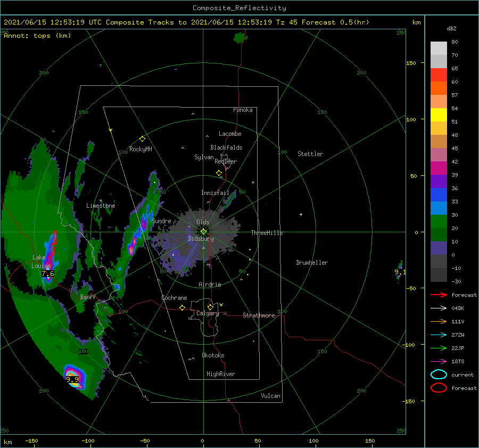Click the green 30 dBZ color swatch
Image resolution: width=479 pixels, height=448 pixels.
click(439, 222)
